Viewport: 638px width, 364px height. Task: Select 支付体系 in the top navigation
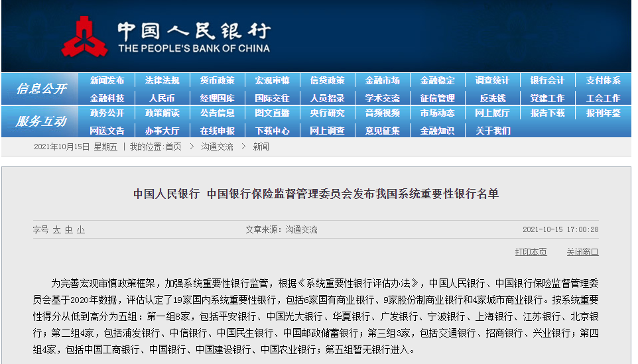[x=603, y=80]
